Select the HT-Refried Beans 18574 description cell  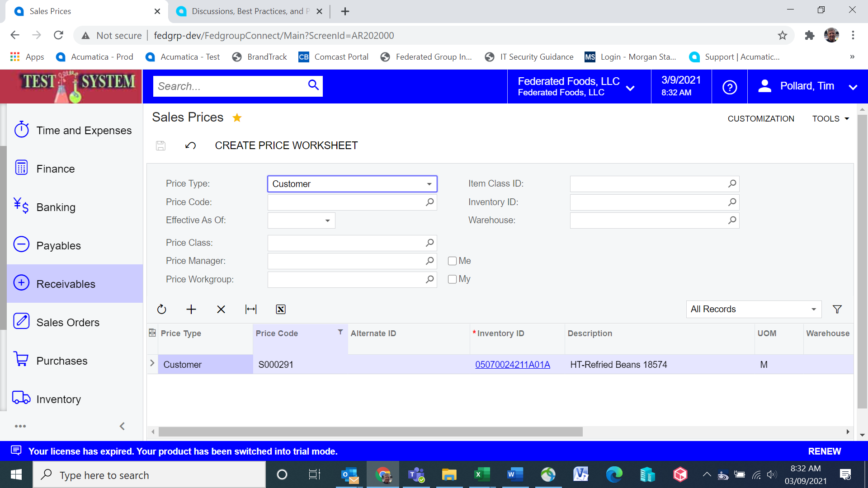point(660,364)
